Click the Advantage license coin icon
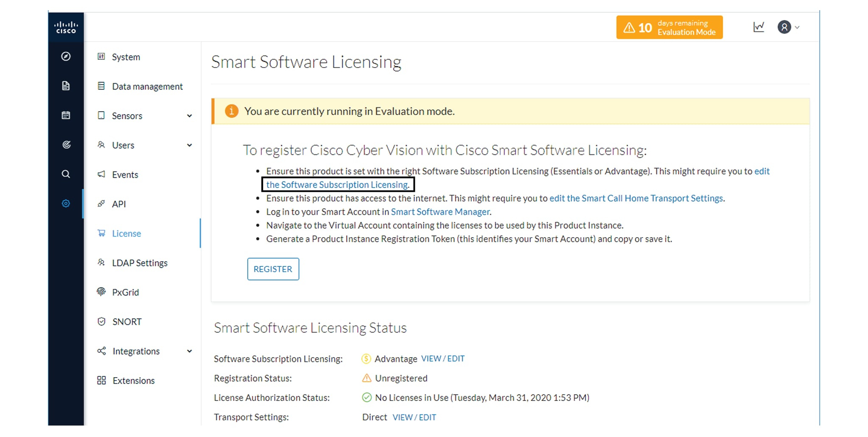Screen dimensions: 868x437 tap(366, 359)
